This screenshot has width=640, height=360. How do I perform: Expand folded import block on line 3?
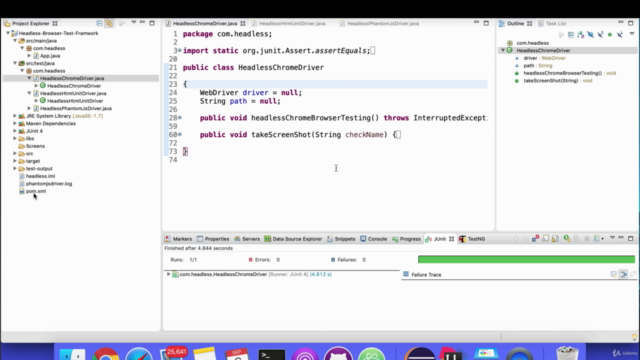point(180,51)
